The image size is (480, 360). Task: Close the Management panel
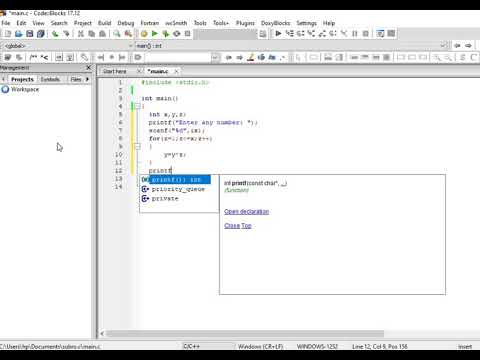(x=88, y=68)
